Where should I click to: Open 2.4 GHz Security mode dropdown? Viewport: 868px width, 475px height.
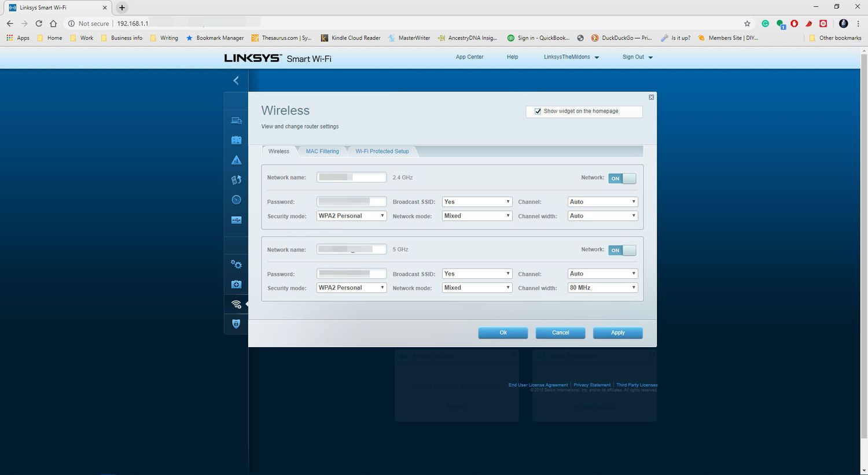[x=351, y=216]
